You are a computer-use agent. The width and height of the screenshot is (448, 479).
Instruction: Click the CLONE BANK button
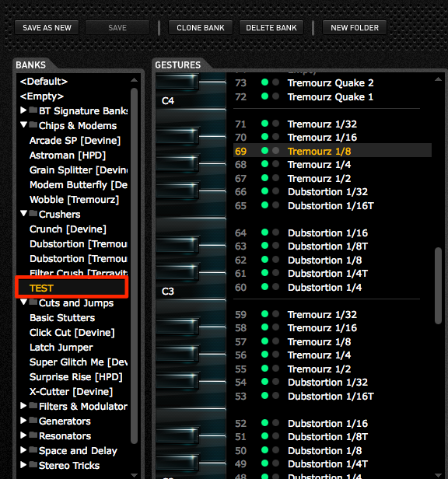coord(201,28)
